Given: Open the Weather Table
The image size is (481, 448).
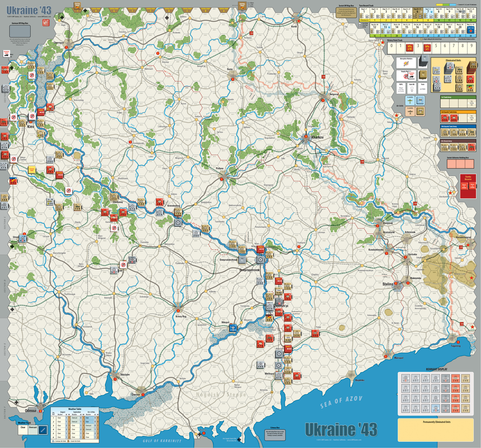Looking at the screenshot, I should (75, 424).
